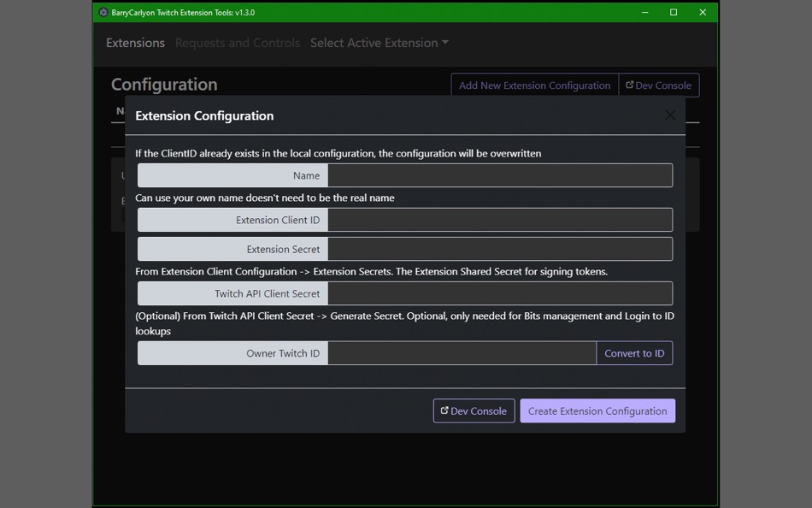
Task: Close the Twitch Extension Tools window
Action: coord(703,13)
